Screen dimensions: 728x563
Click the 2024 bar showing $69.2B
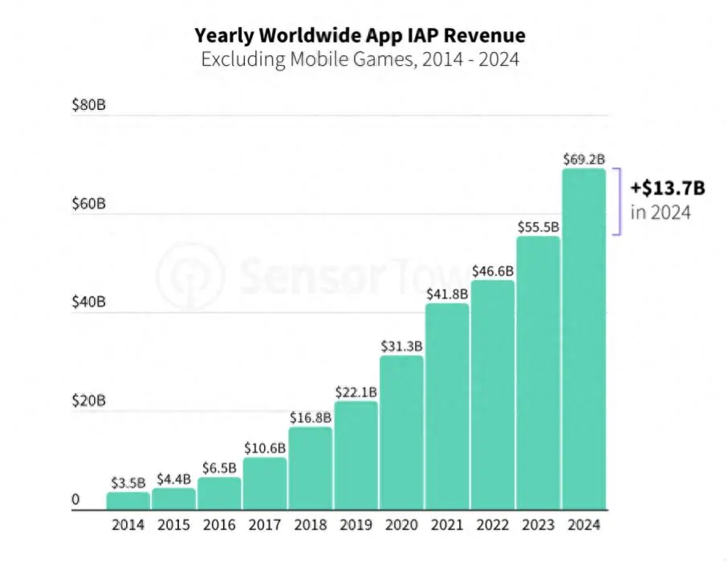click(x=584, y=339)
